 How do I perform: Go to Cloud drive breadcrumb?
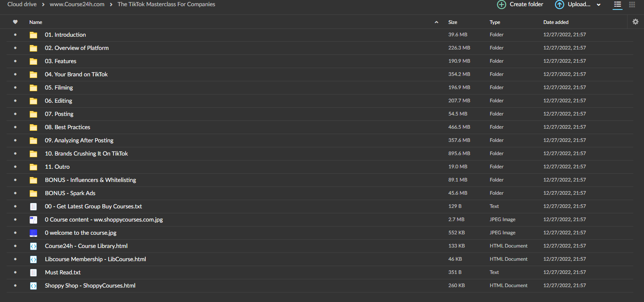[x=22, y=5]
